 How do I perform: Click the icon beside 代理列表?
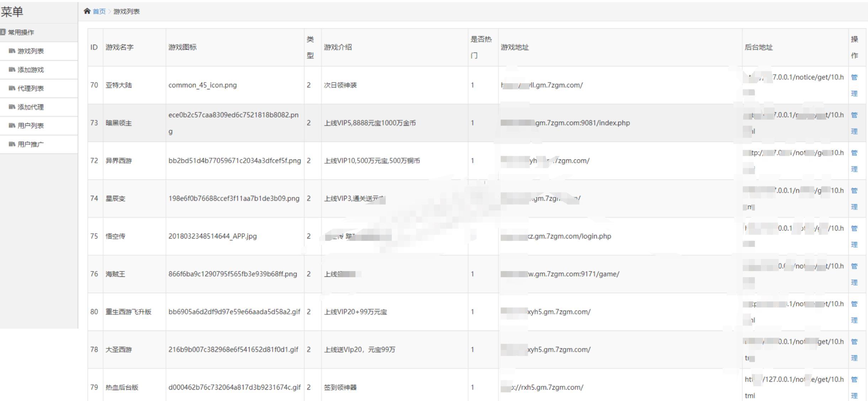(x=12, y=88)
